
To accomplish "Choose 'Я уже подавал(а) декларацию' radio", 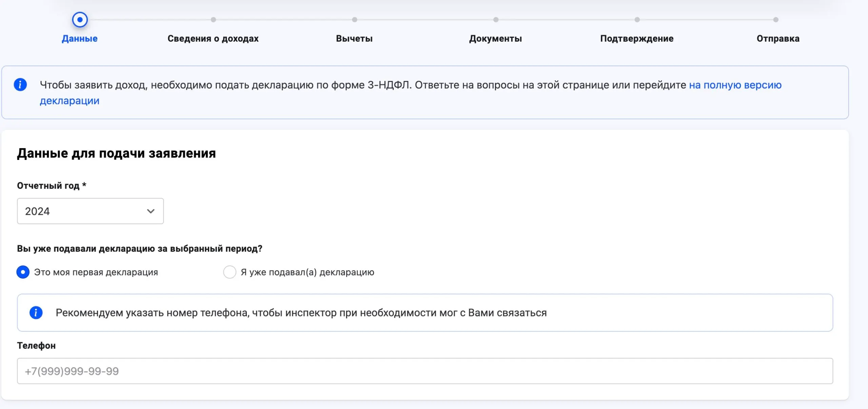I will pyautogui.click(x=230, y=272).
